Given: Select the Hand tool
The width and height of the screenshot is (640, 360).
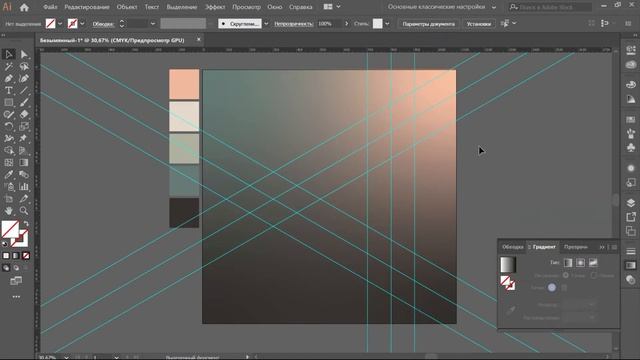Looking at the screenshot, I should (9, 211).
